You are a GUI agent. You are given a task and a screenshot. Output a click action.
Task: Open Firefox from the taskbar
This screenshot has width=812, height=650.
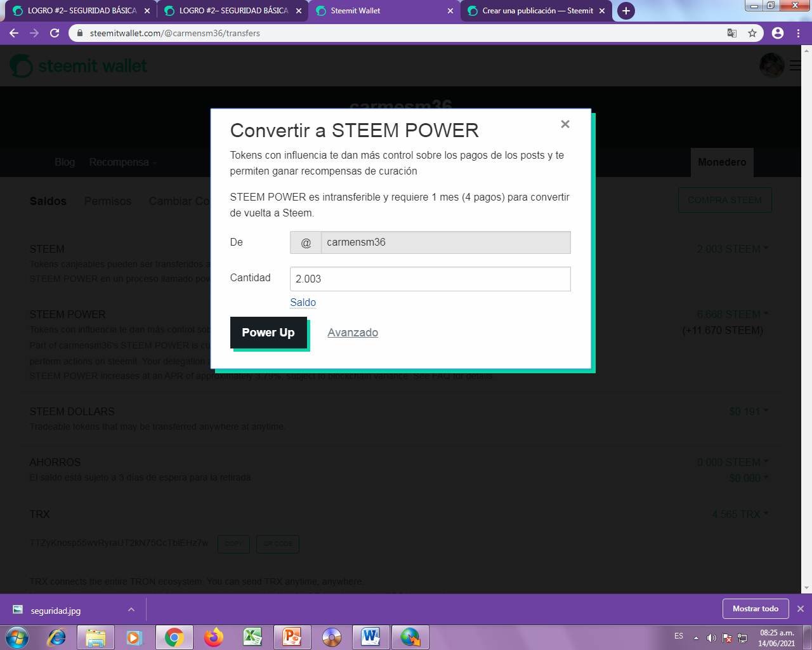pos(214,637)
